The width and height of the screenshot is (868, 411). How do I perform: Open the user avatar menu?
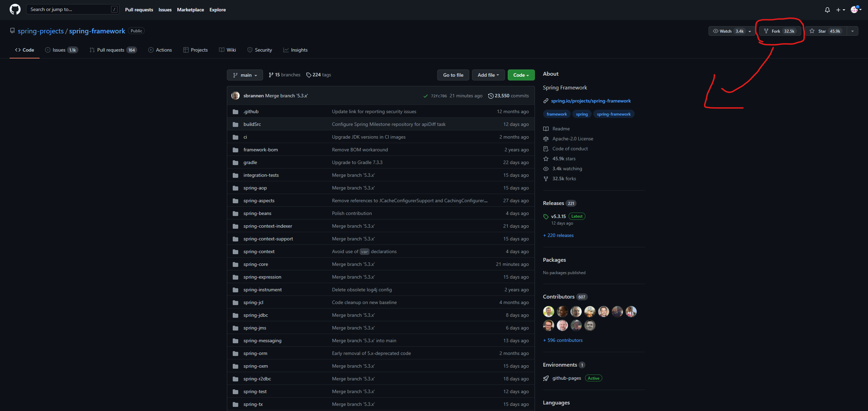coord(856,9)
